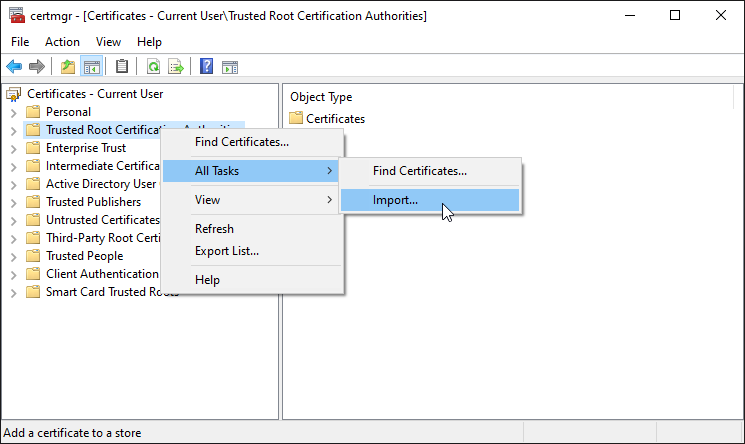Screen dimensions: 745x444
Task: Select Refresh in the context menu
Action: pos(214,229)
